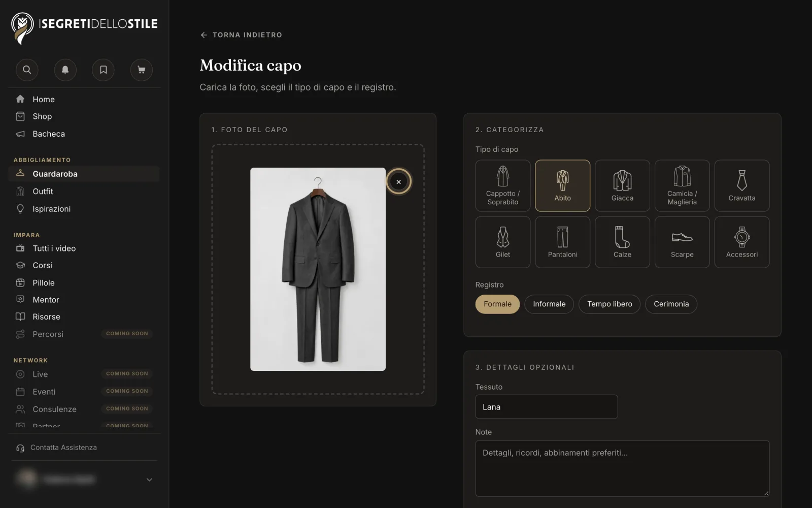This screenshot has height=508, width=812.
Task: Select Cappotto / Soprabito garment type
Action: click(503, 185)
